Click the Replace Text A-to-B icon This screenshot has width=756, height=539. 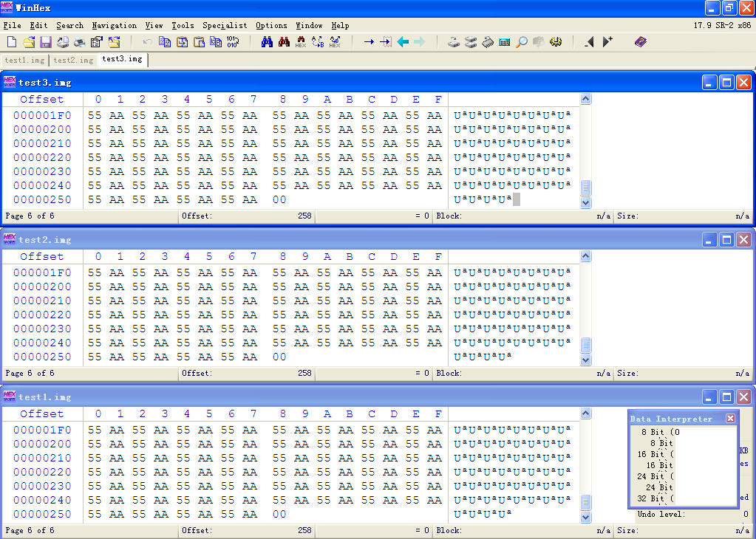coord(318,42)
